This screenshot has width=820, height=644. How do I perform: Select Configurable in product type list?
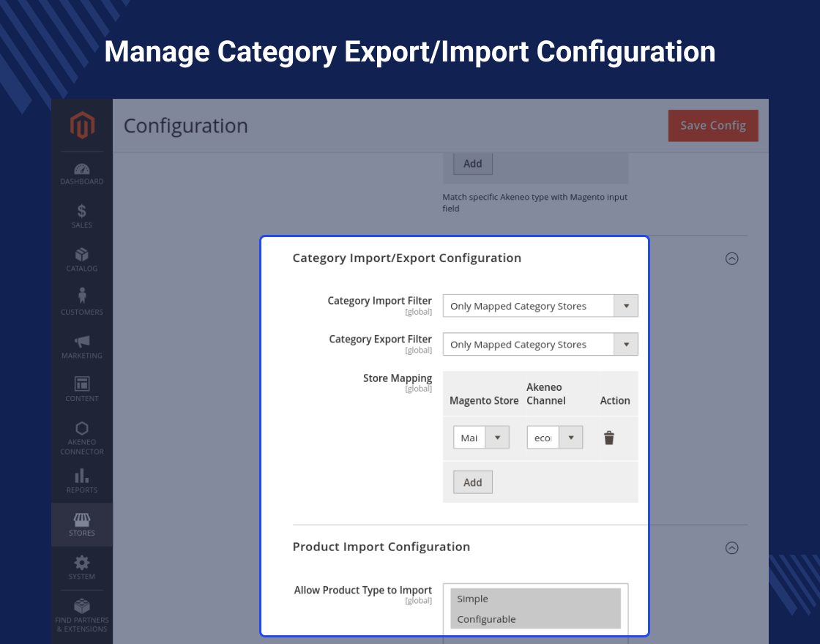pyautogui.click(x=535, y=619)
